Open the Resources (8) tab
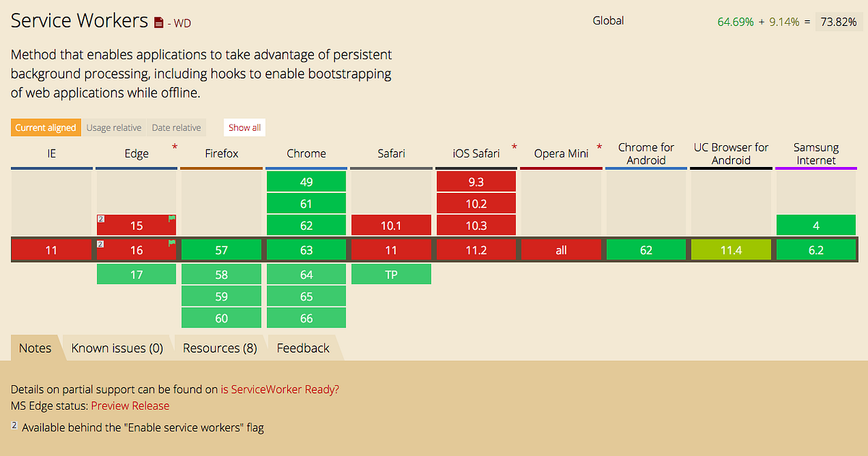This screenshot has height=456, width=868. coord(220,348)
